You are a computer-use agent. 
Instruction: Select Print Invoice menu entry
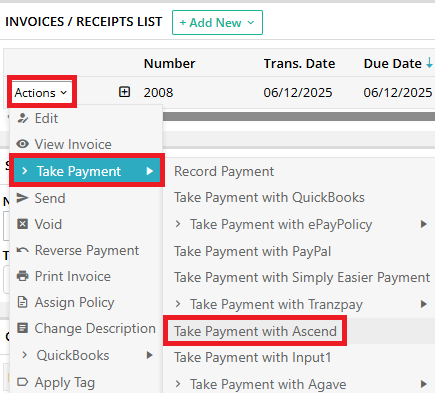(86, 276)
